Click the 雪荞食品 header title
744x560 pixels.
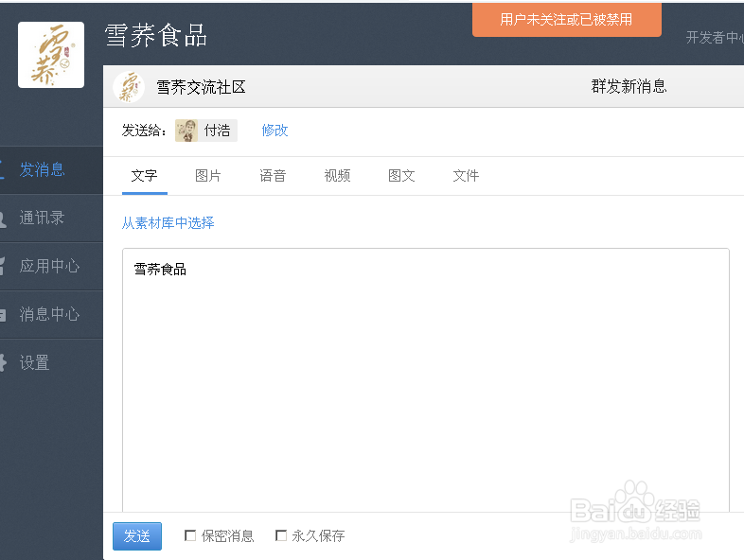[x=155, y=36]
